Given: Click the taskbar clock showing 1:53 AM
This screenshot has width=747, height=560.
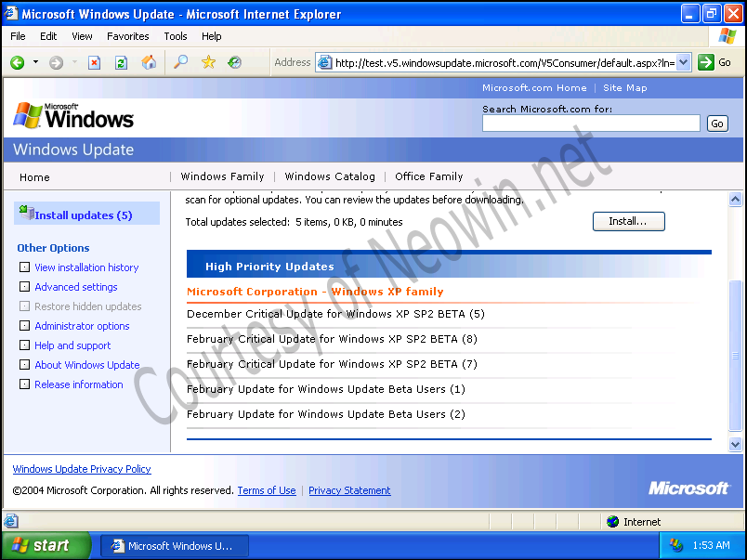Looking at the screenshot, I should tap(711, 545).
